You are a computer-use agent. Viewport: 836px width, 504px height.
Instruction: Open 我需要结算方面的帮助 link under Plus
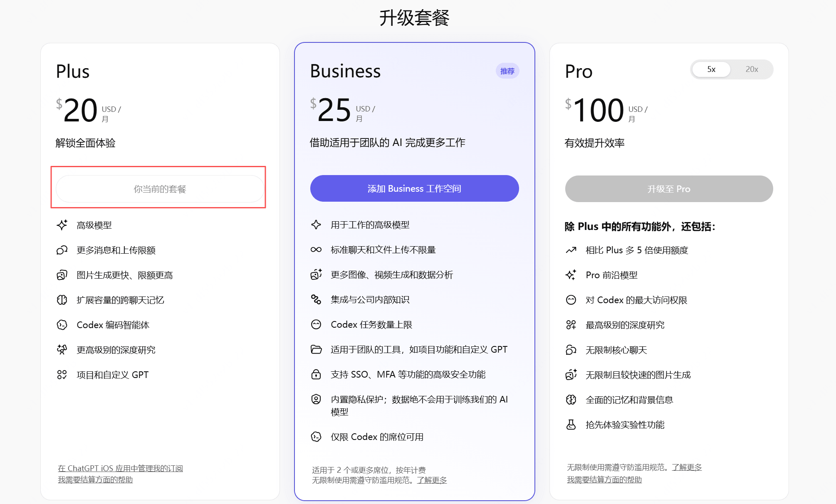(x=95, y=479)
